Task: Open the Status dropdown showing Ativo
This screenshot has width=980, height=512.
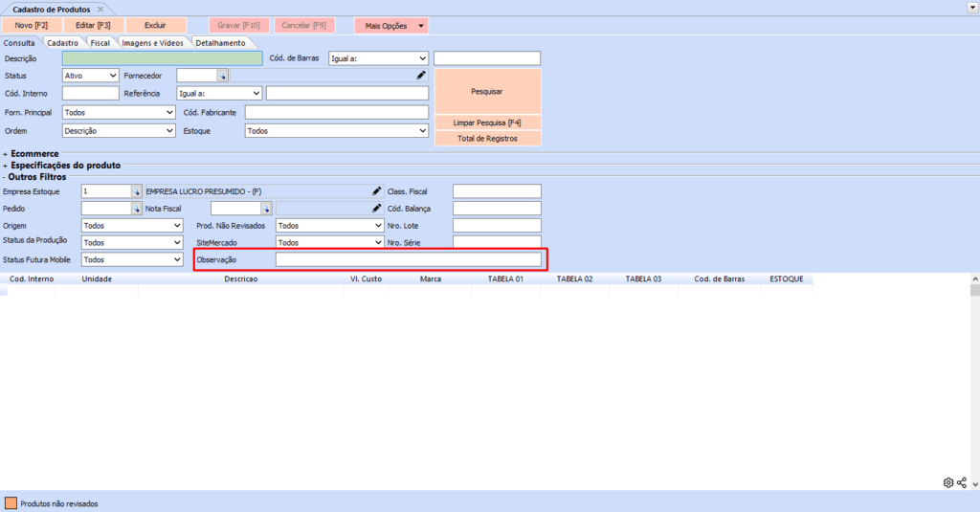Action: 91,75
